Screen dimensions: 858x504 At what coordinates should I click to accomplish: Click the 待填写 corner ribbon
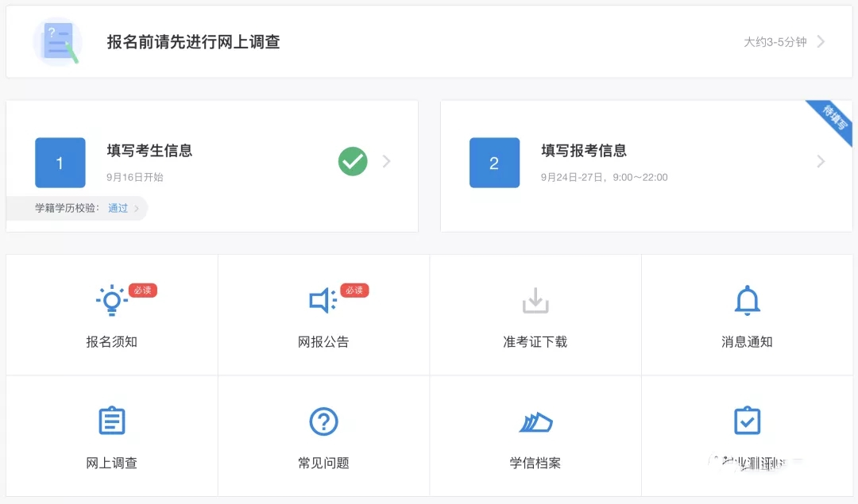click(833, 118)
